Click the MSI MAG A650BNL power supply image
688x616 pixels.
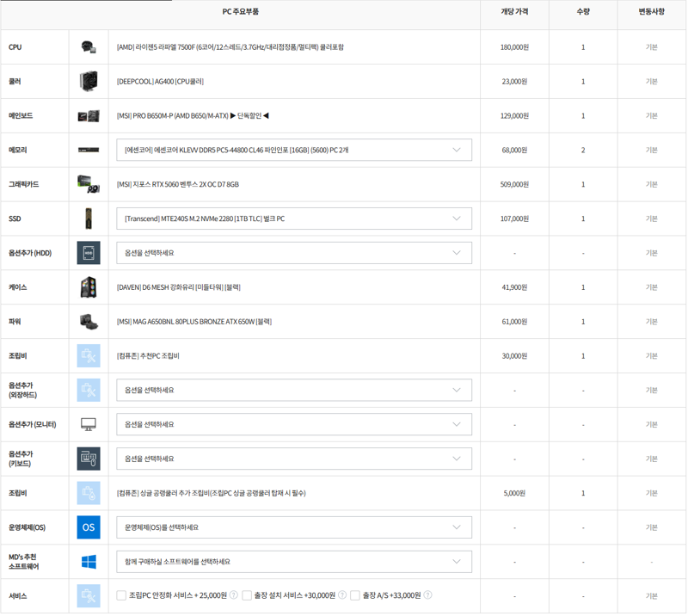coord(89,322)
